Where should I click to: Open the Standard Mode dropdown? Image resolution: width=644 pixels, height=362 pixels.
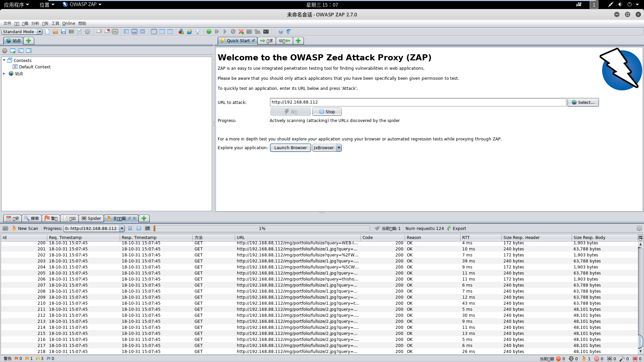pos(22,32)
